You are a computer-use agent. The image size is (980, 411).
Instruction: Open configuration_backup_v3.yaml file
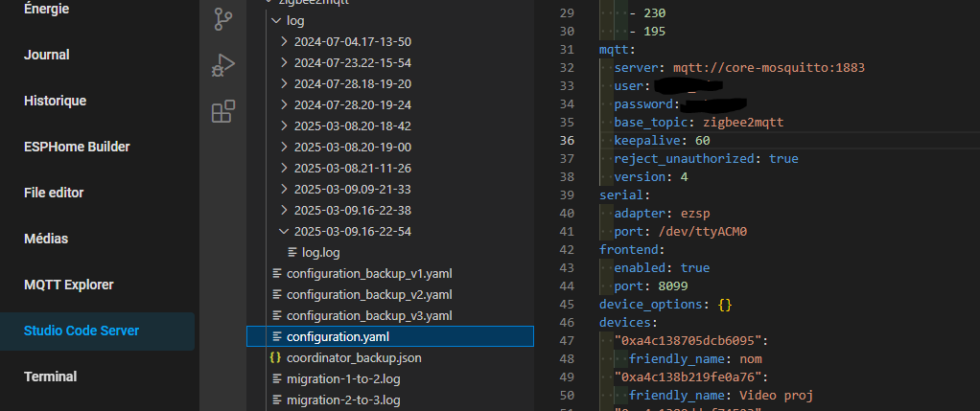368,315
